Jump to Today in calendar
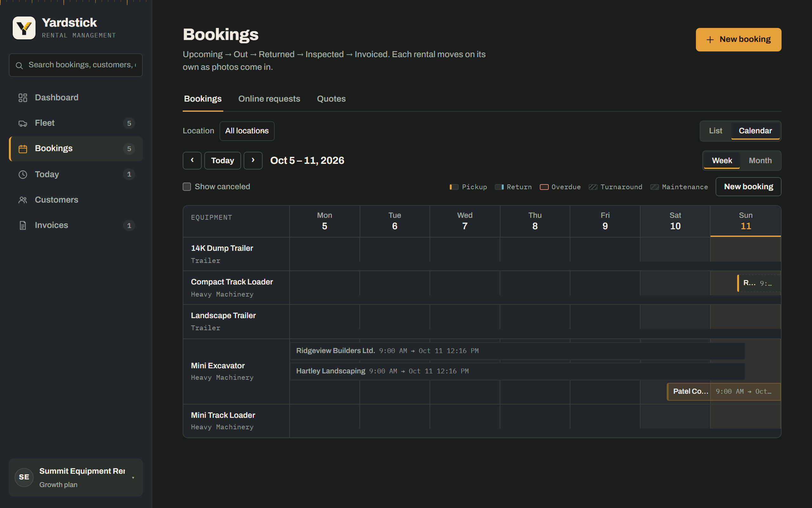Screen dimensions: 812x508 [222, 161]
